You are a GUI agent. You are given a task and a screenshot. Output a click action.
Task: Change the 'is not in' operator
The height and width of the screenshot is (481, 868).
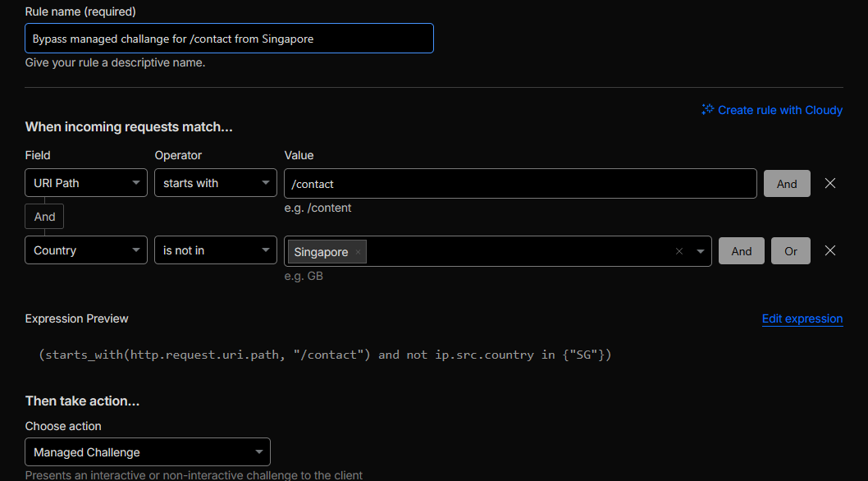216,251
